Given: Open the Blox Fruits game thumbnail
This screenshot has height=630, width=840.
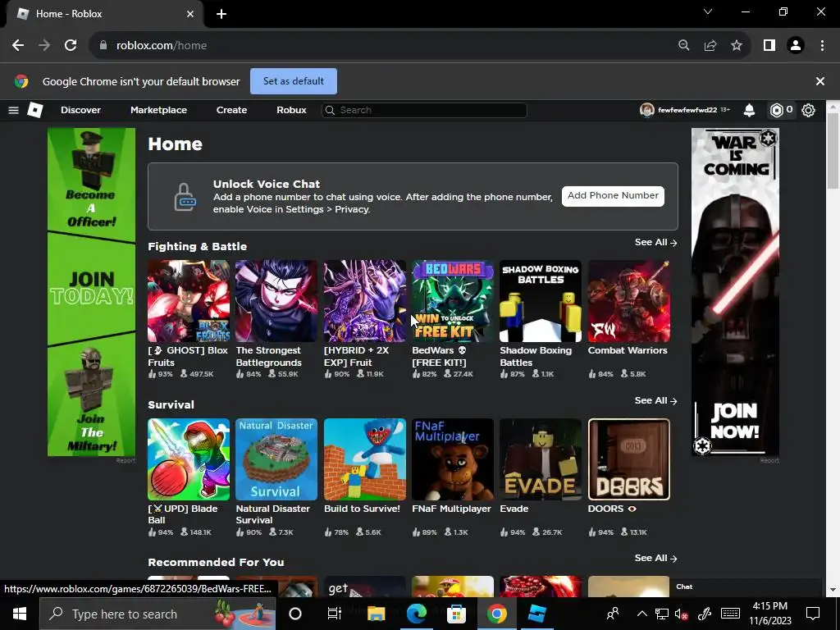Looking at the screenshot, I should pyautogui.click(x=189, y=301).
